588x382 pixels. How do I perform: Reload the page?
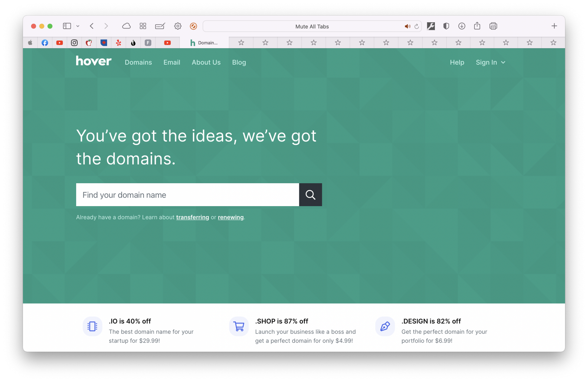click(x=417, y=26)
